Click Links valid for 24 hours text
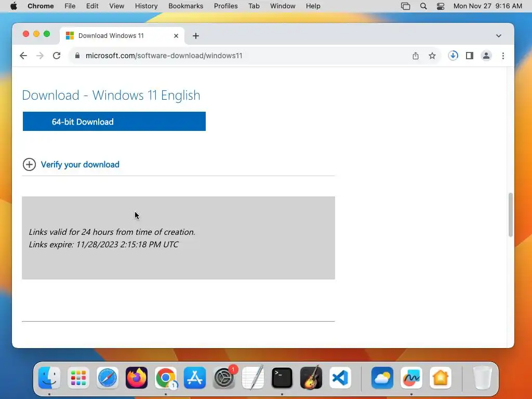 point(112,232)
